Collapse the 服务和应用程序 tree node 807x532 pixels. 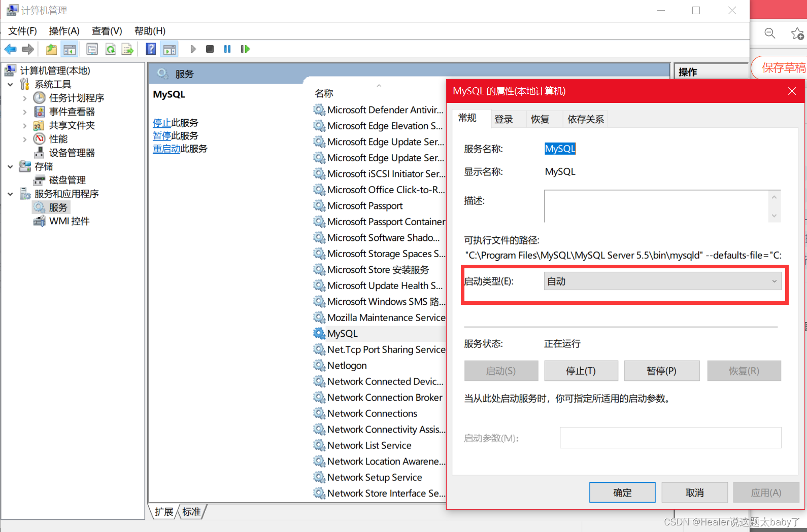coord(10,194)
